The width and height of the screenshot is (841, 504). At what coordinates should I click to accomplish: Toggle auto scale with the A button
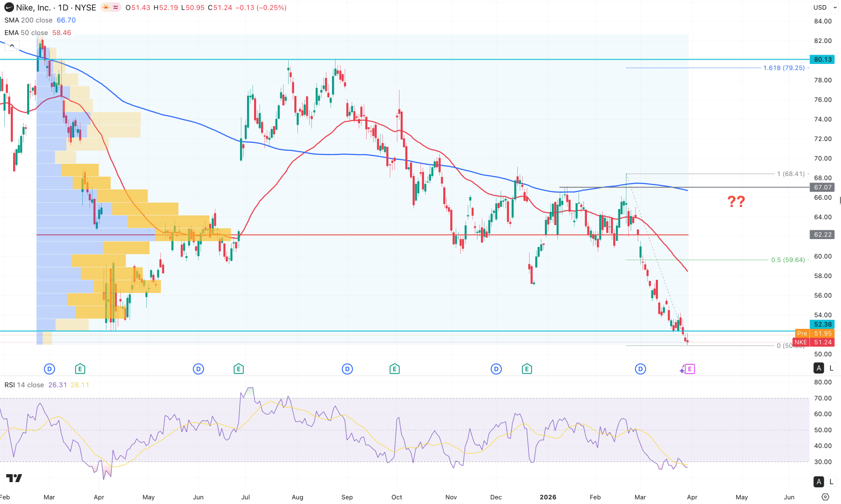[x=818, y=368]
